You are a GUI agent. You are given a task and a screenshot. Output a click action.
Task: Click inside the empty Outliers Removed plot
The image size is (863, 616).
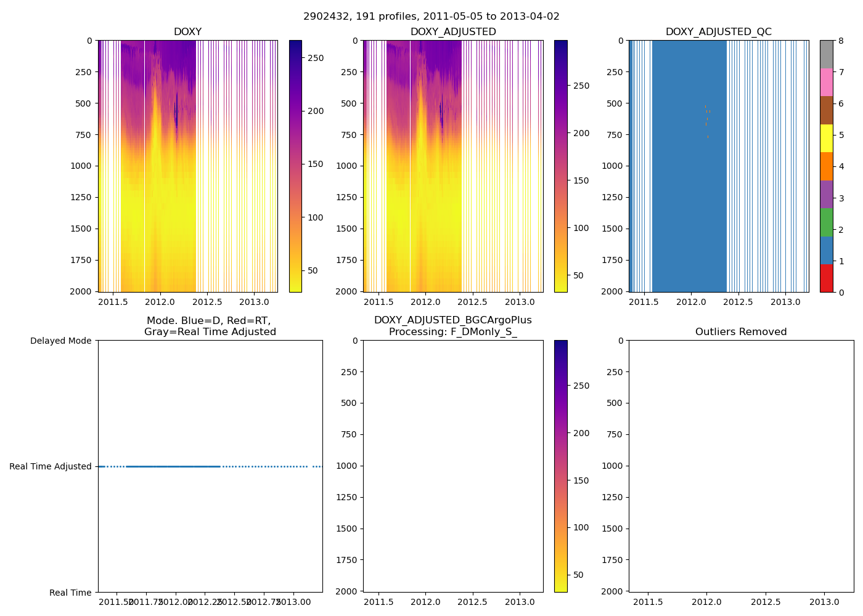click(741, 466)
